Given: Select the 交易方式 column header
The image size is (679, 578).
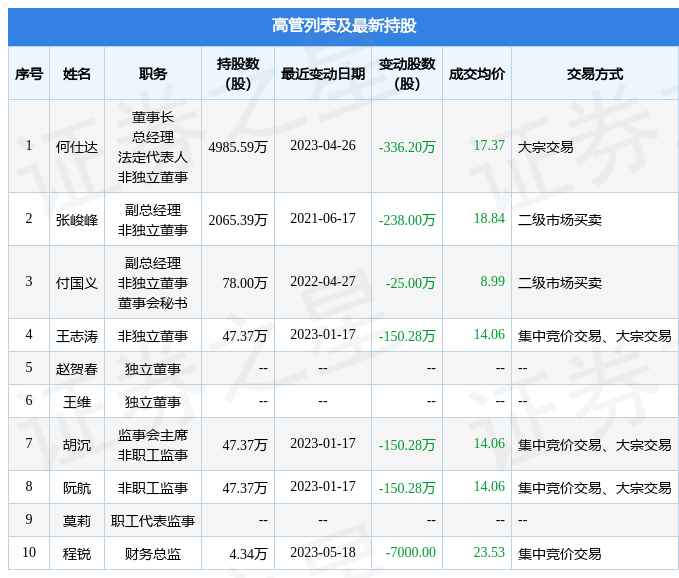Looking at the screenshot, I should [x=595, y=74].
